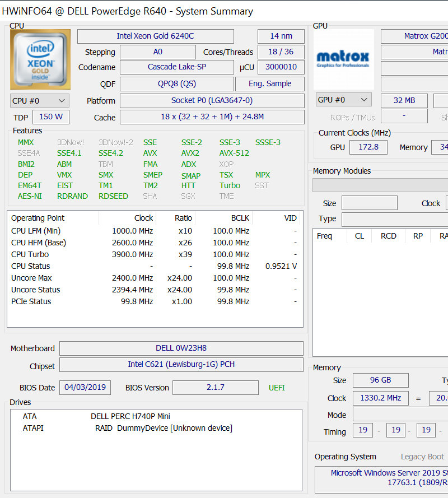The height and width of the screenshot is (498, 448).
Task: Click the TDP value 150 W
Action: coord(51,117)
